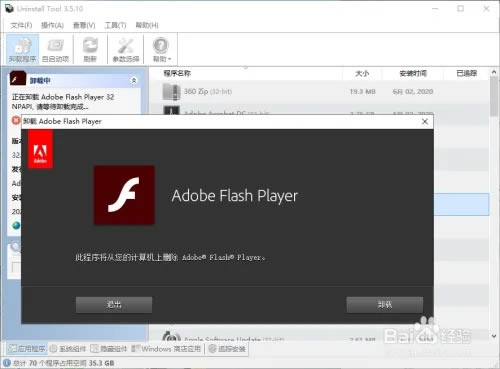
Task: Click the 正在卸载 Adobe Flash Player 32 message
Action: [x=63, y=102]
